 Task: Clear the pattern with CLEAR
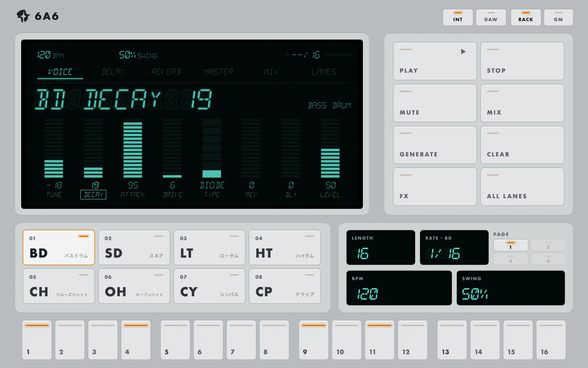coord(522,145)
